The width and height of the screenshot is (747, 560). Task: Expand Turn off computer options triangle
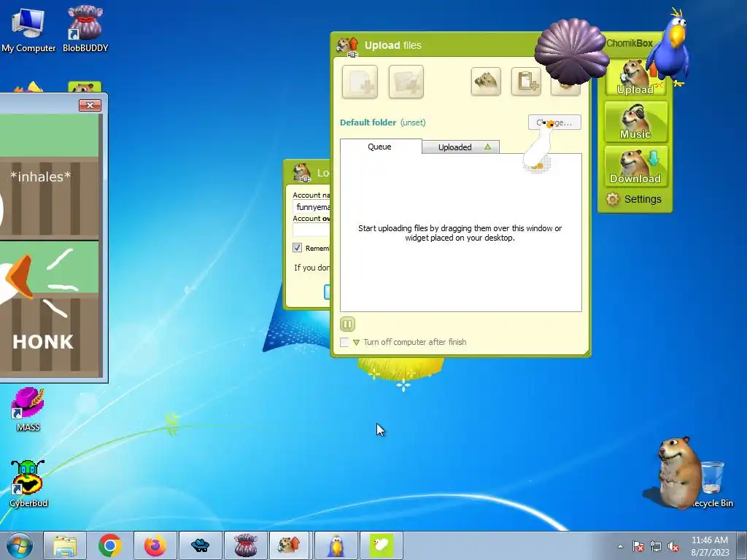pos(356,343)
